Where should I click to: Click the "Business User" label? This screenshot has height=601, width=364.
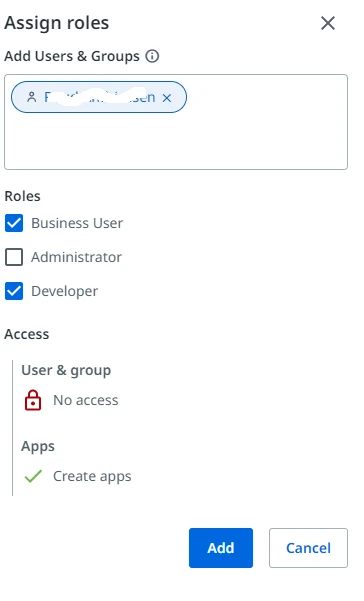[77, 223]
